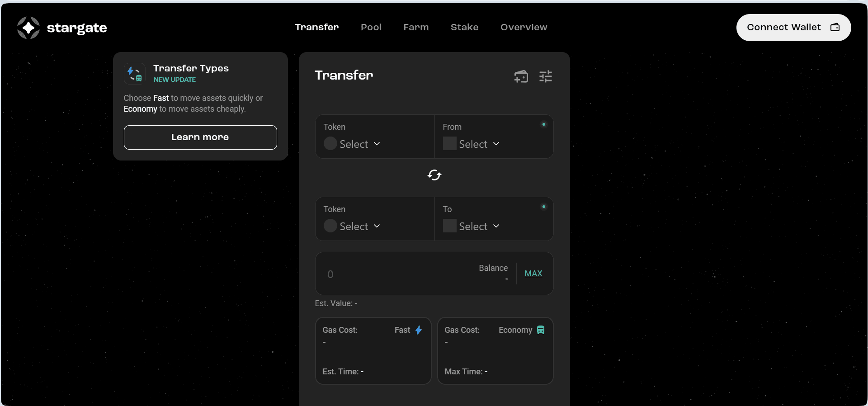Click the Est. Time text in Fast card
Viewport: 868px width, 406px height.
pyautogui.click(x=343, y=372)
